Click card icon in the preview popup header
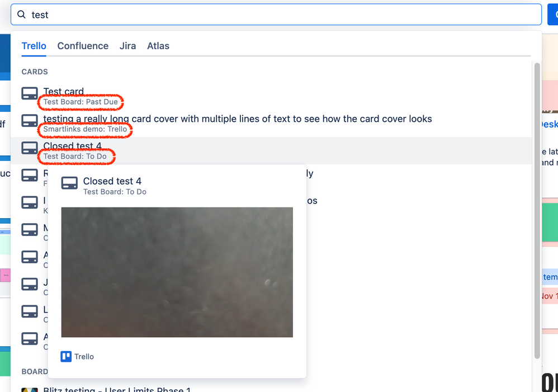Viewport: 558px width, 392px height. [x=69, y=183]
